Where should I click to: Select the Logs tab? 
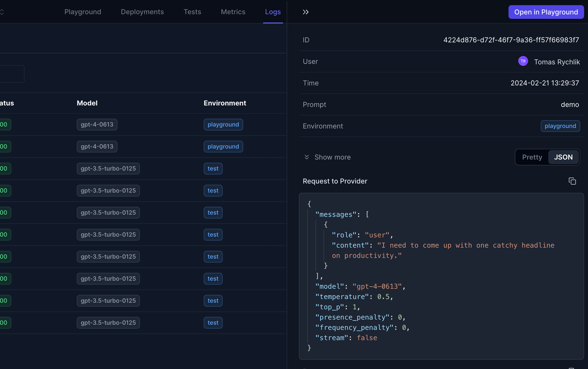(x=273, y=12)
